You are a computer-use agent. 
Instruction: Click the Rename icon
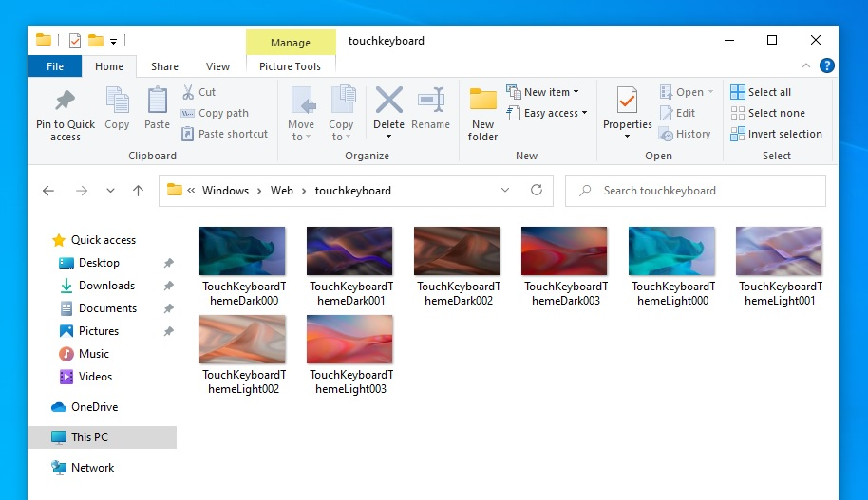(x=430, y=102)
